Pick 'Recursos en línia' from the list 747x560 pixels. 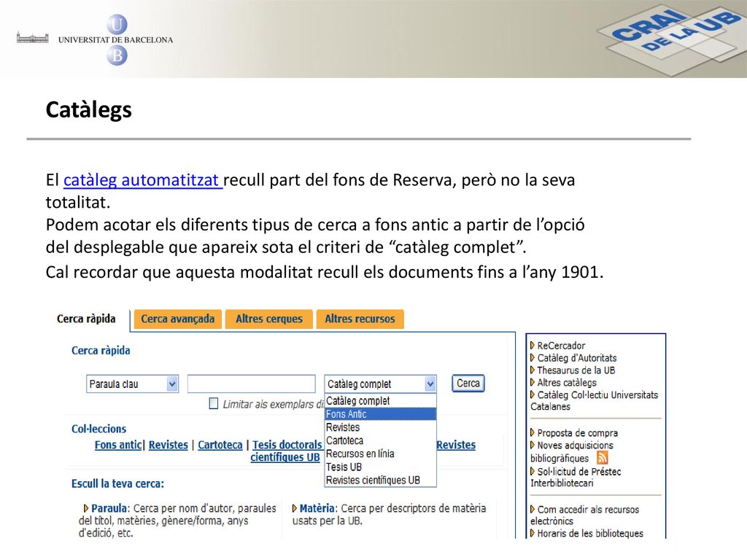[x=380, y=454]
